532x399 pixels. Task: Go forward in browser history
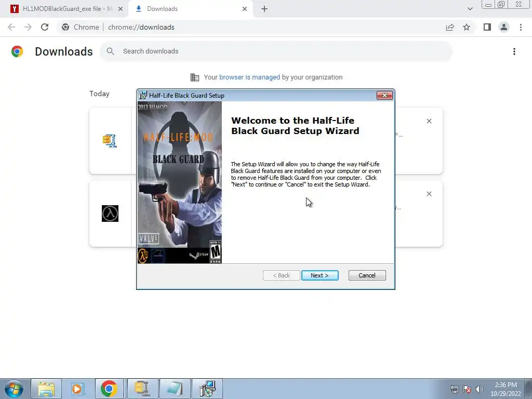(x=28, y=27)
